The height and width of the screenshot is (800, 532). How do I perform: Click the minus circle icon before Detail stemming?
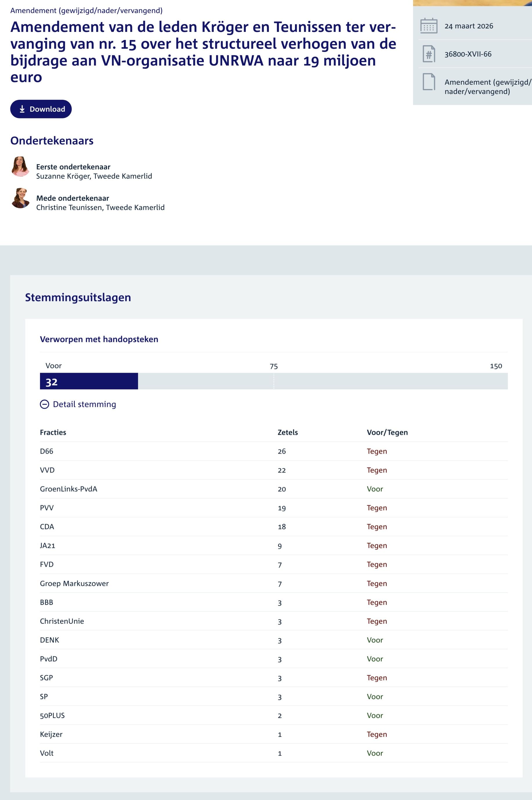[44, 404]
